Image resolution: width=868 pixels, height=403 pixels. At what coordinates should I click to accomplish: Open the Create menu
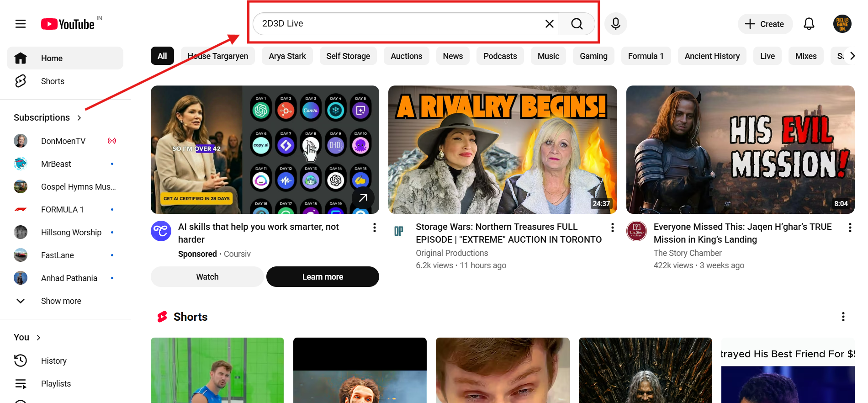(765, 24)
